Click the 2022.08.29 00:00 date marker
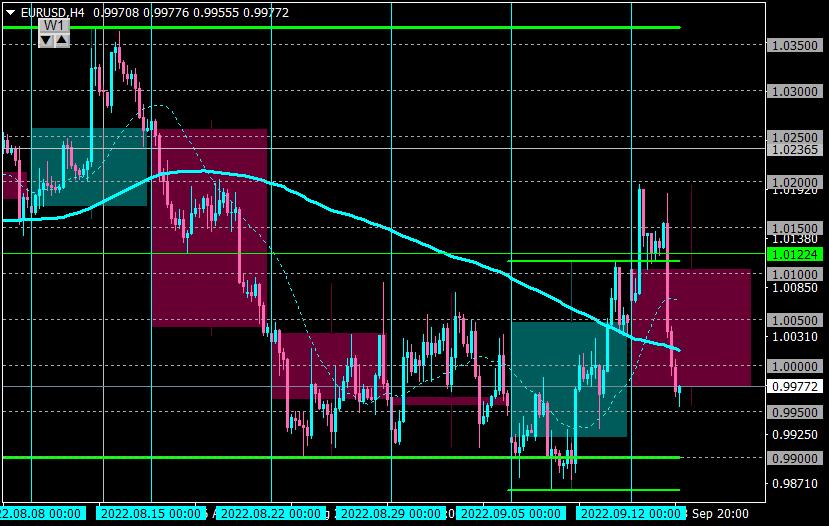Viewport: 829px width, 526px height. [x=391, y=513]
